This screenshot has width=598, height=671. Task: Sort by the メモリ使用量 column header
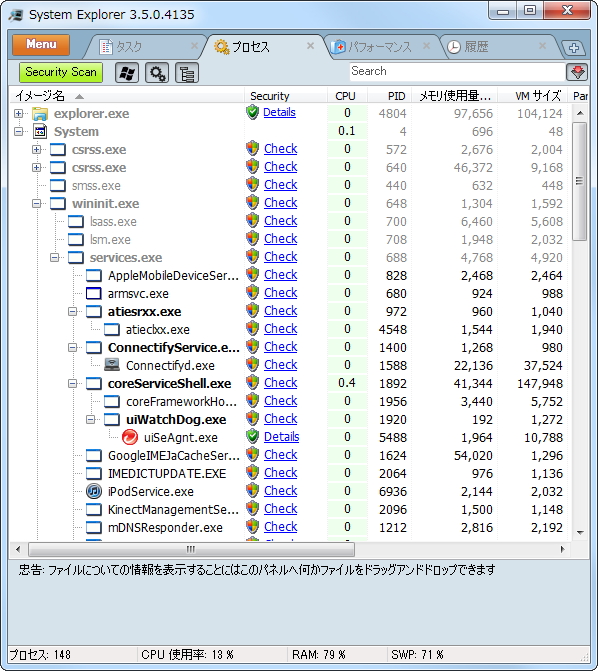(455, 96)
